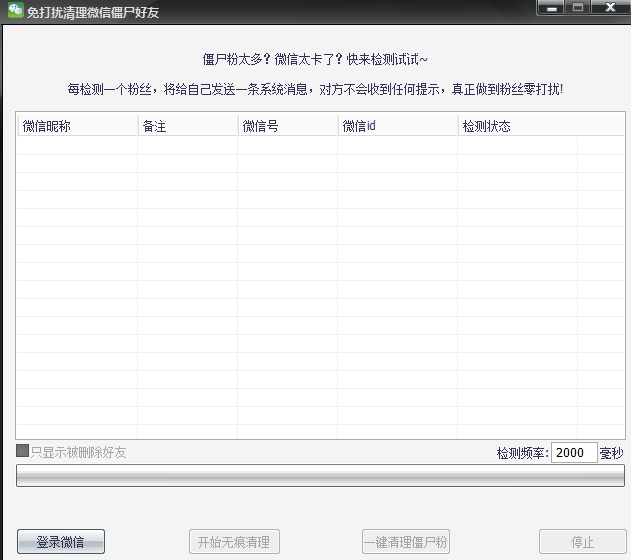The image size is (631, 560).
Task: Click the 僵尸粉太多 headline text
Action: (x=315, y=60)
